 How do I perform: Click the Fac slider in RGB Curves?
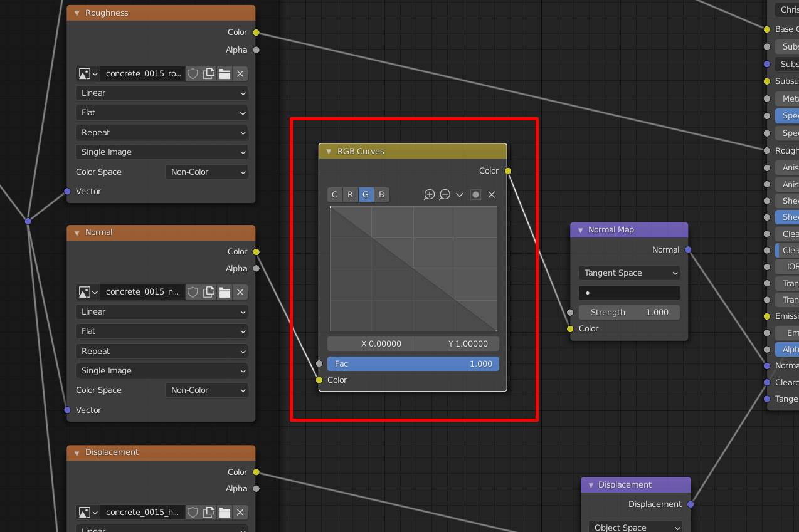(x=413, y=364)
